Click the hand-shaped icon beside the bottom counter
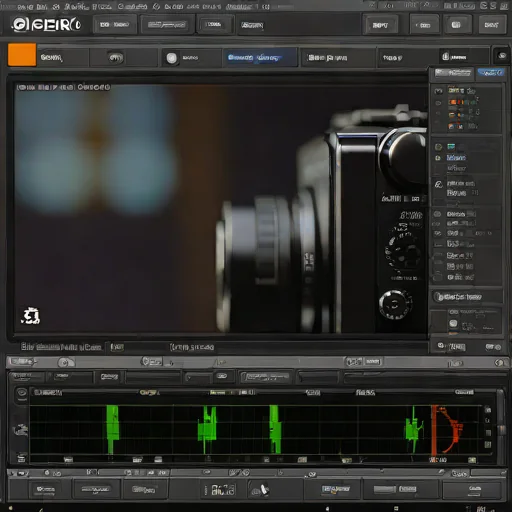This screenshot has height=512, width=512. point(260,489)
